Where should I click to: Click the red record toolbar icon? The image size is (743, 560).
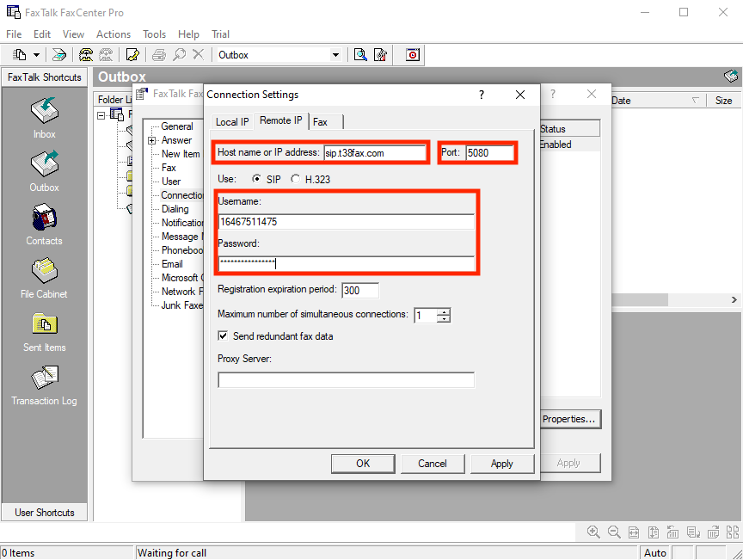pos(413,55)
